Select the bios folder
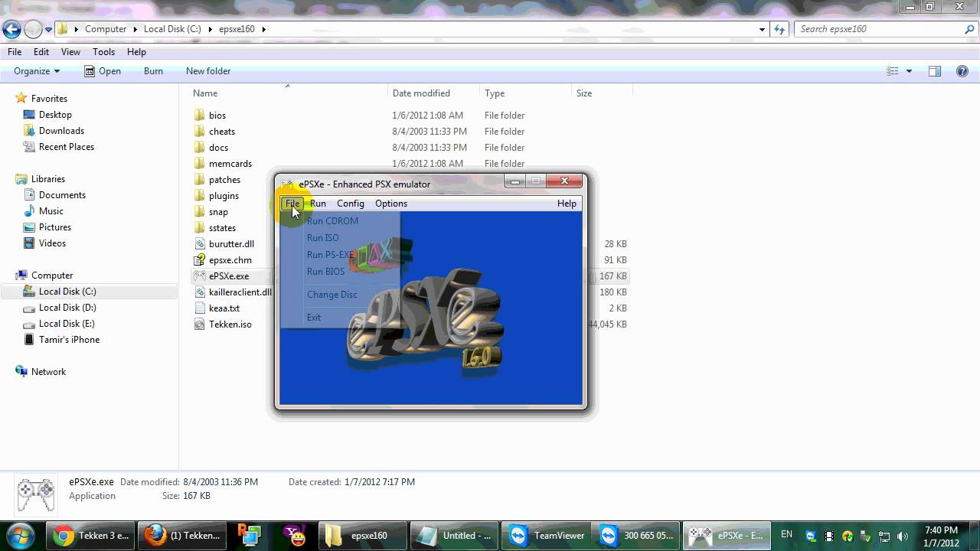 217,116
